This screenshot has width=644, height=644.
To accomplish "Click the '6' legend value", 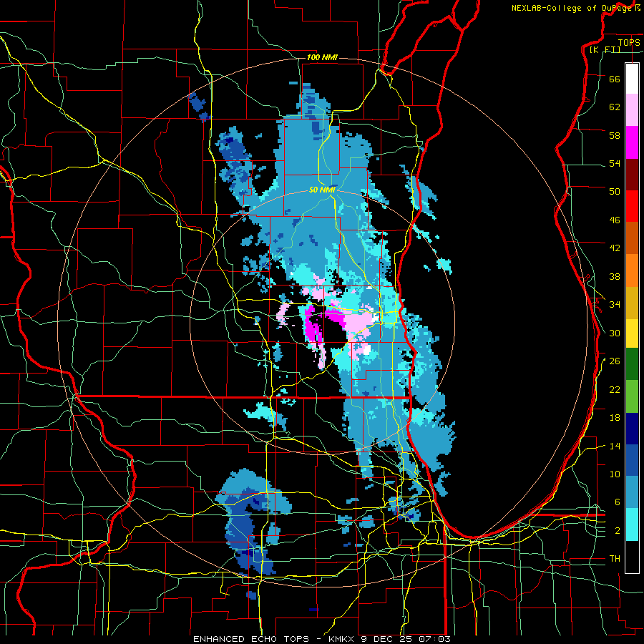I will (x=618, y=502).
